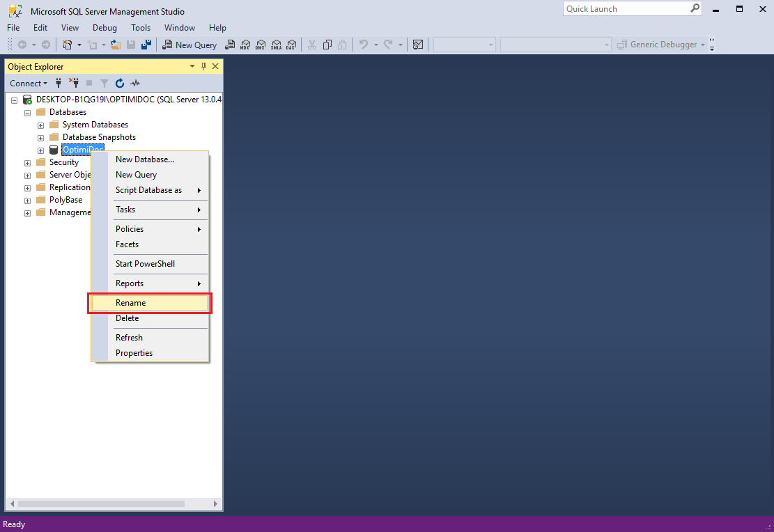Click the Disconnect plug icon with red X
This screenshot has width=774, height=532.
pyautogui.click(x=74, y=84)
